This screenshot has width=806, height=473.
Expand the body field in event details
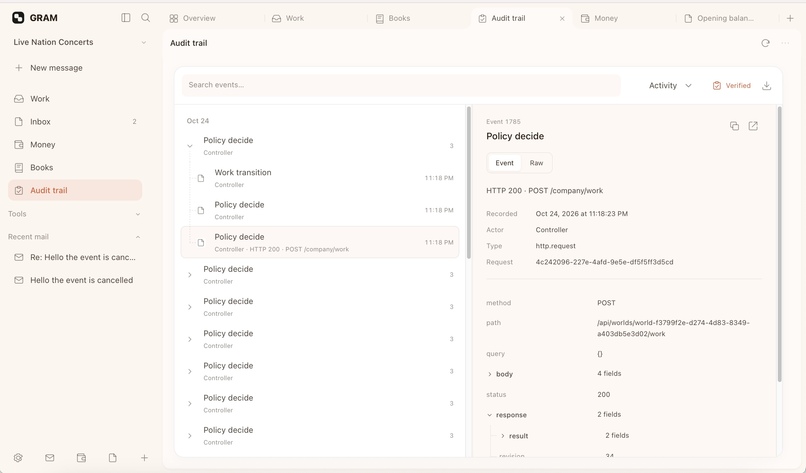coord(489,374)
